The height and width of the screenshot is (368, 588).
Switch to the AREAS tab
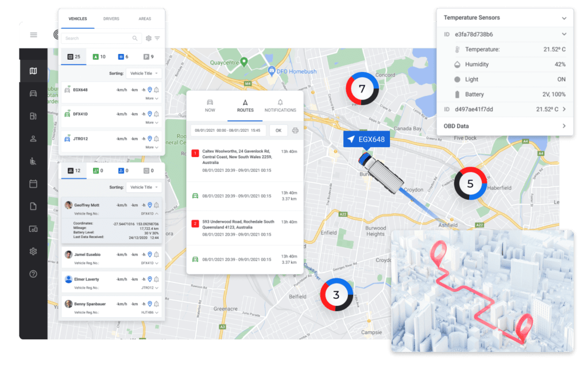[x=145, y=19]
